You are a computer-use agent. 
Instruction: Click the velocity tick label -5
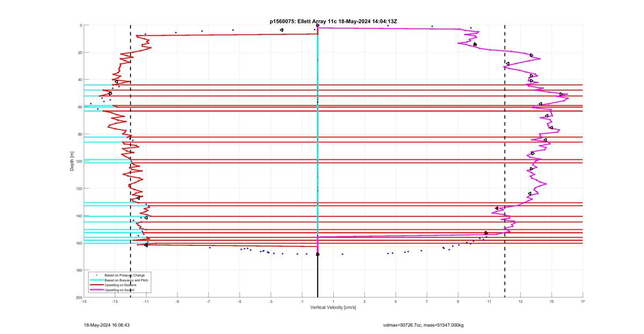tap(239, 302)
